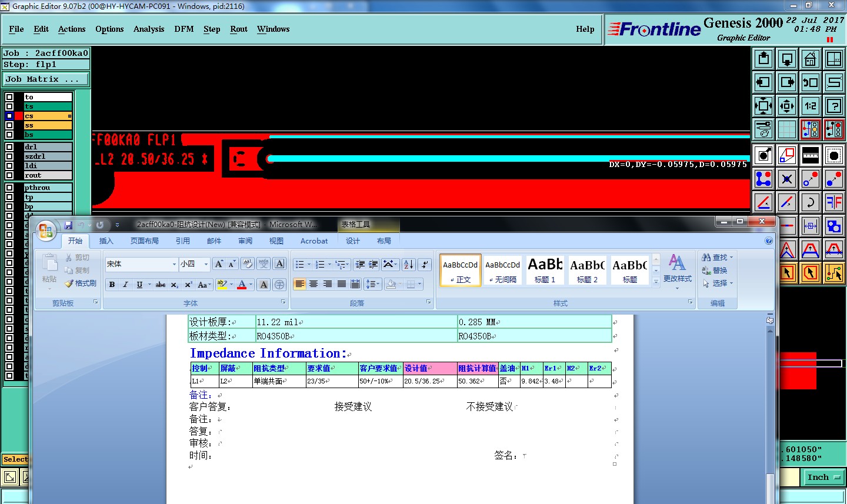Screen dimensions: 847x504
Task: Open the font dialog launcher in 字体 group
Action: (x=283, y=302)
